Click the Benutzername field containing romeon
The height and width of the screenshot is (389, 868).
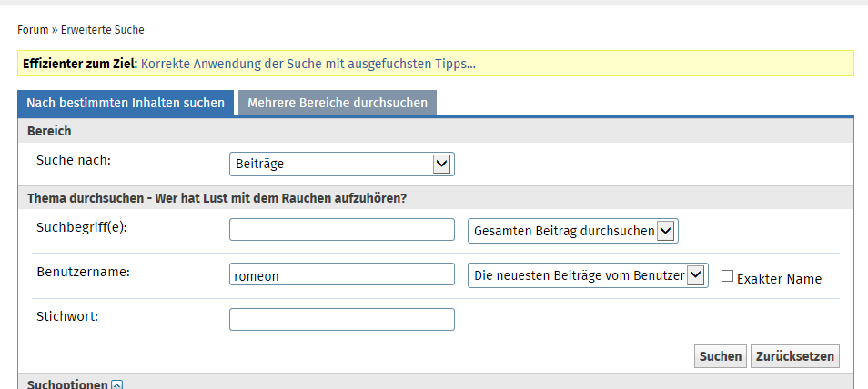tap(341, 274)
